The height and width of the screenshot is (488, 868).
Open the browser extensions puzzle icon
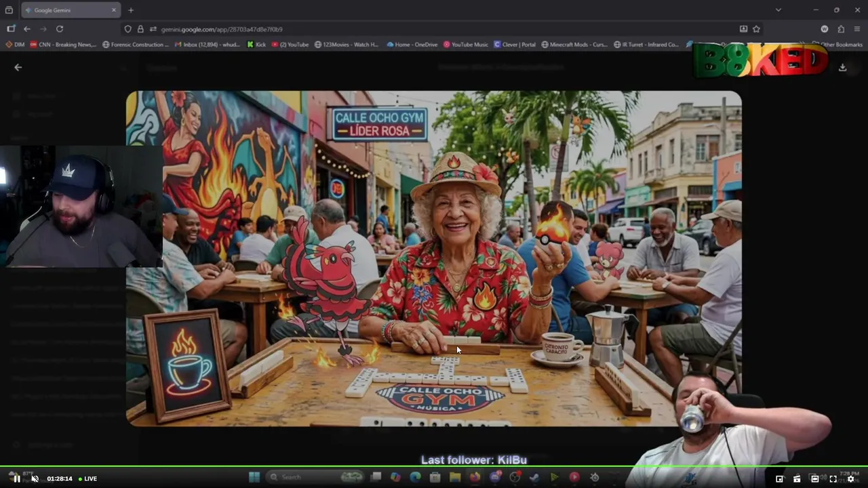click(x=841, y=29)
